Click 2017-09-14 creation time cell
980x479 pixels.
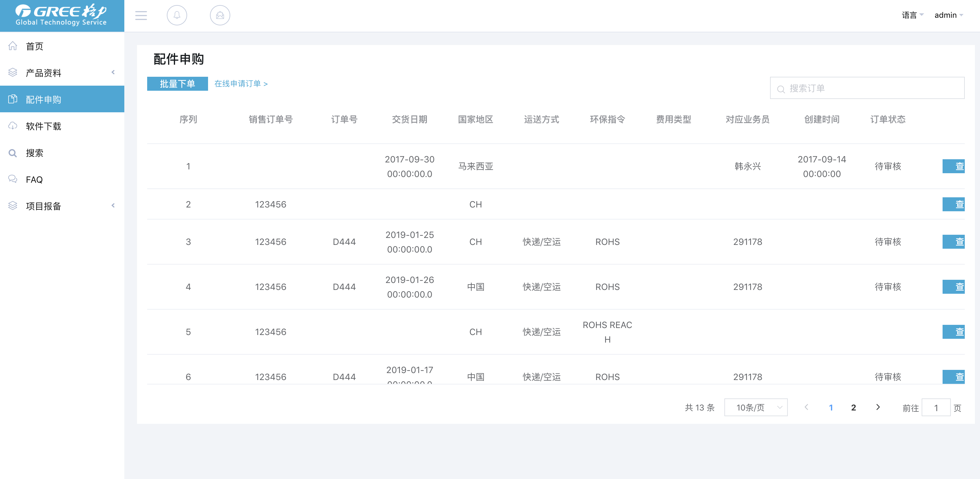(x=822, y=166)
